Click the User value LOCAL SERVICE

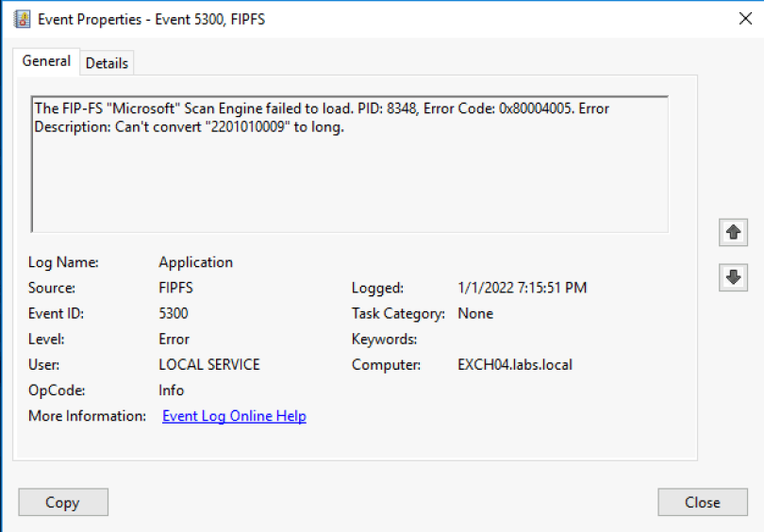coord(208,364)
